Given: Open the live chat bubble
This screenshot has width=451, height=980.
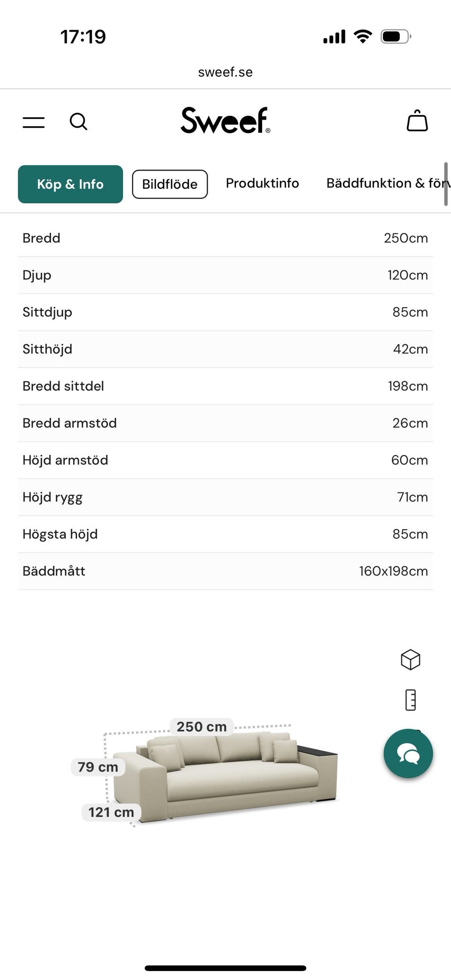Looking at the screenshot, I should [408, 753].
